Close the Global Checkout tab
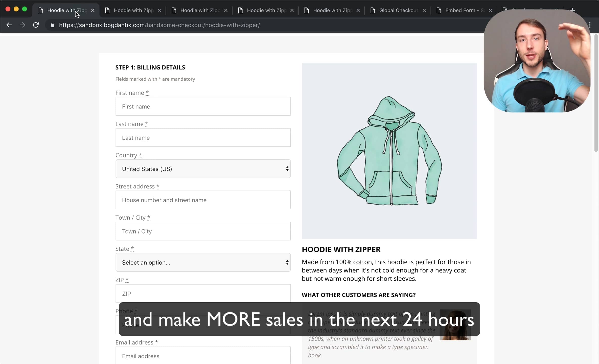599x364 pixels. point(424,10)
